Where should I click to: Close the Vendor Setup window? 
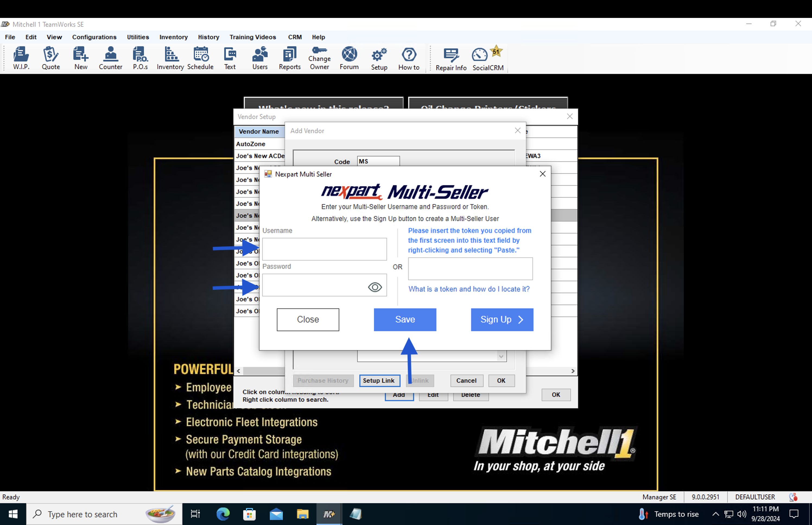pyautogui.click(x=570, y=116)
